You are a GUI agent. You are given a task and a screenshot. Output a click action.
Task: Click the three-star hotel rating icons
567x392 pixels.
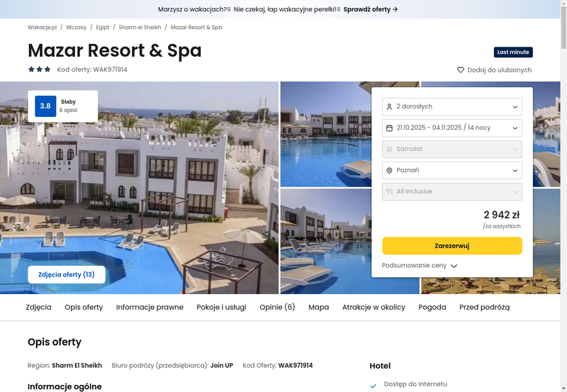[x=40, y=69]
